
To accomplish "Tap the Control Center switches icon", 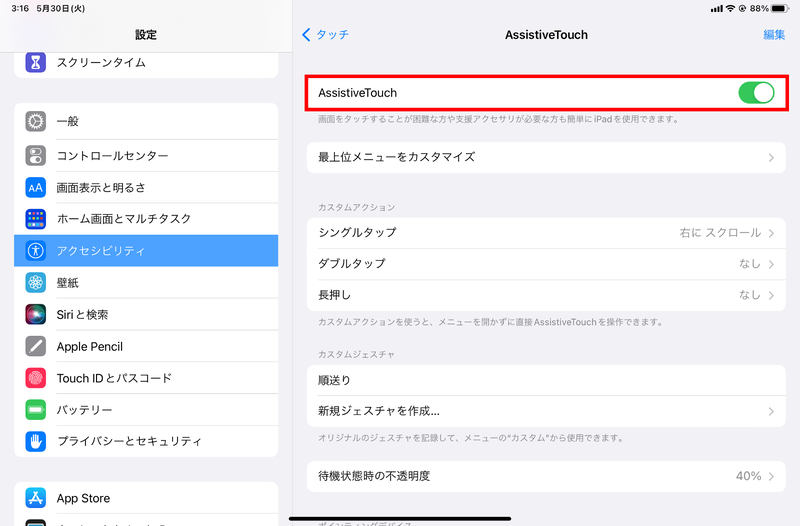I will click(x=36, y=156).
